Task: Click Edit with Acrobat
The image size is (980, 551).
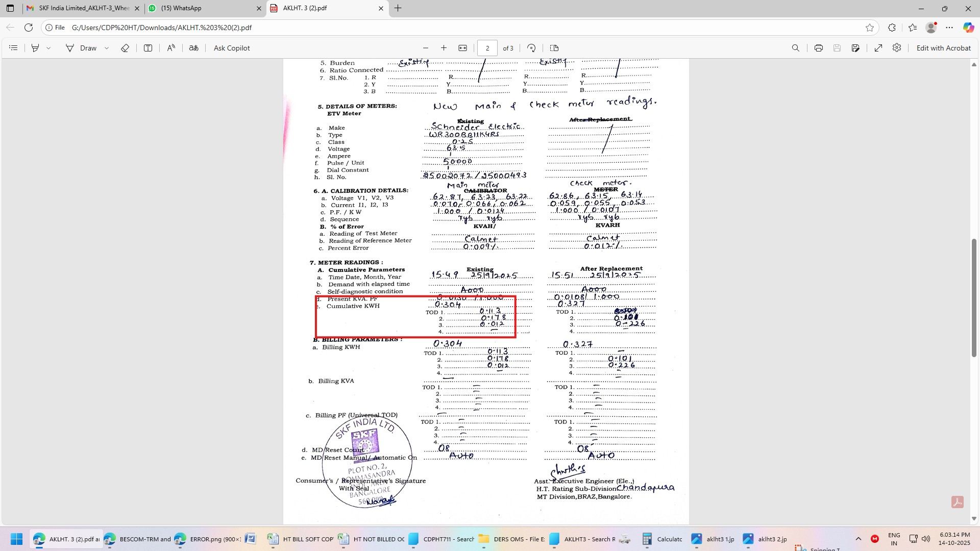Action: point(943,48)
